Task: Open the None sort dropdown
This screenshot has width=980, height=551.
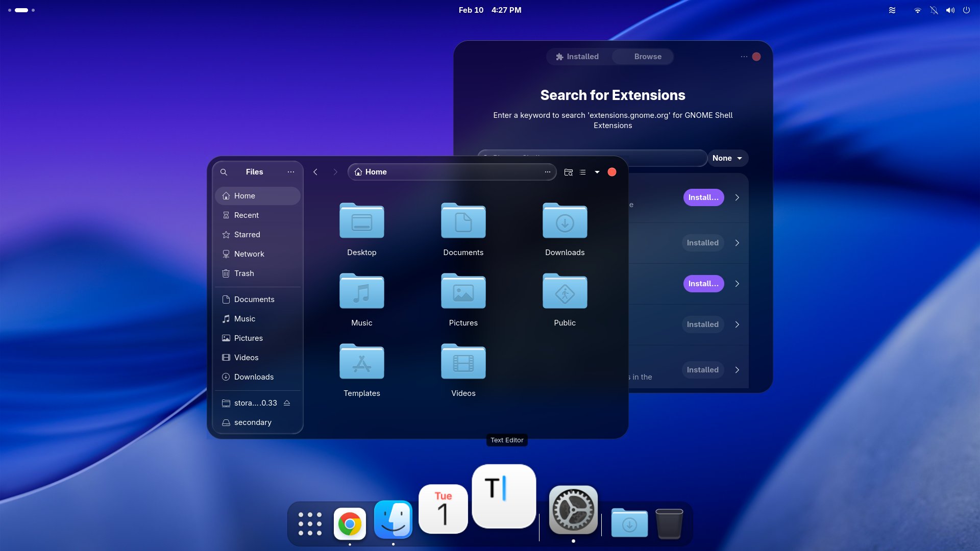Action: point(727,158)
